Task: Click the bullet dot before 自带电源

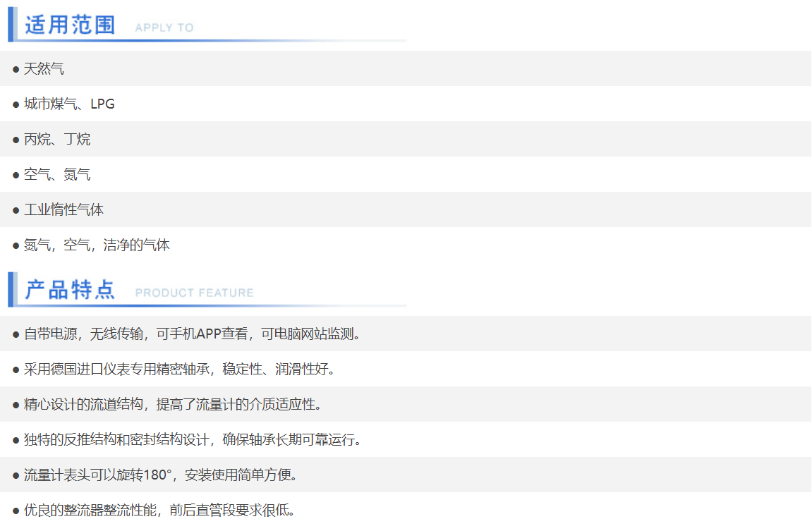Action: click(x=16, y=334)
